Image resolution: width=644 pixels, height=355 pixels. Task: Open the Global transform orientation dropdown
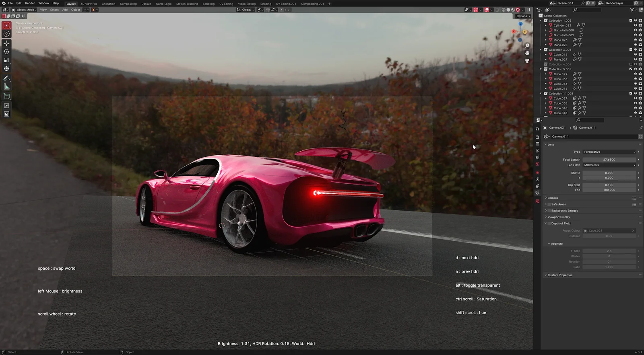pyautogui.click(x=246, y=10)
